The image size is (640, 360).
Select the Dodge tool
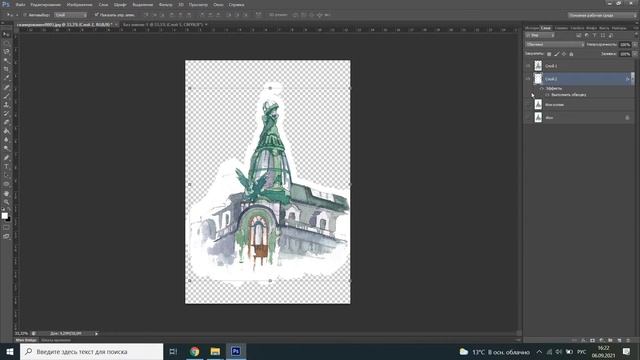coord(6,148)
